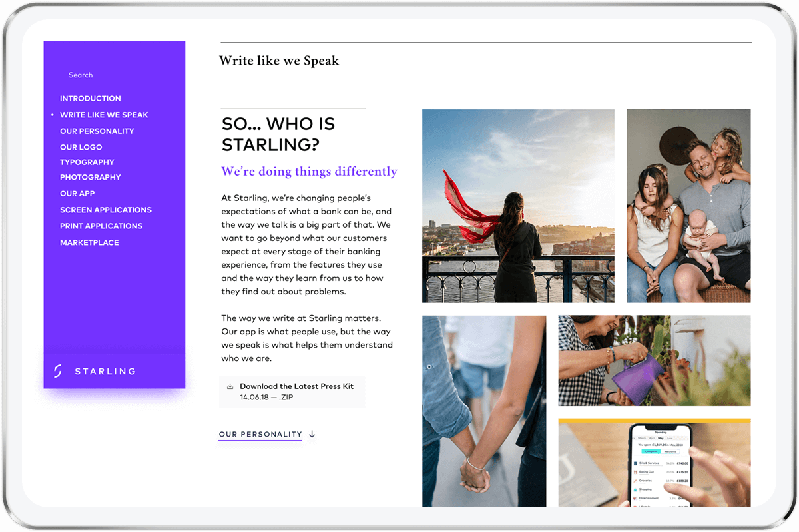Click the Starling logo icon in sidebar
The height and width of the screenshot is (532, 799).
57,371
